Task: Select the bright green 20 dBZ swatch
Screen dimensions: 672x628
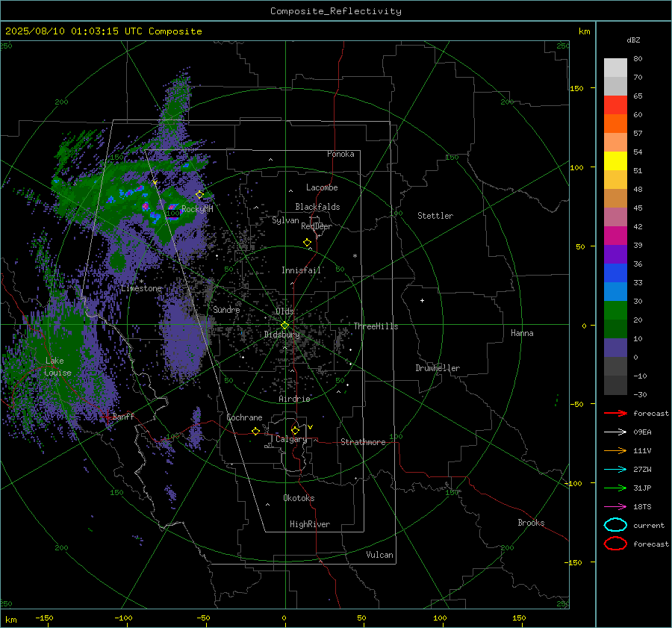Action: coord(615,310)
